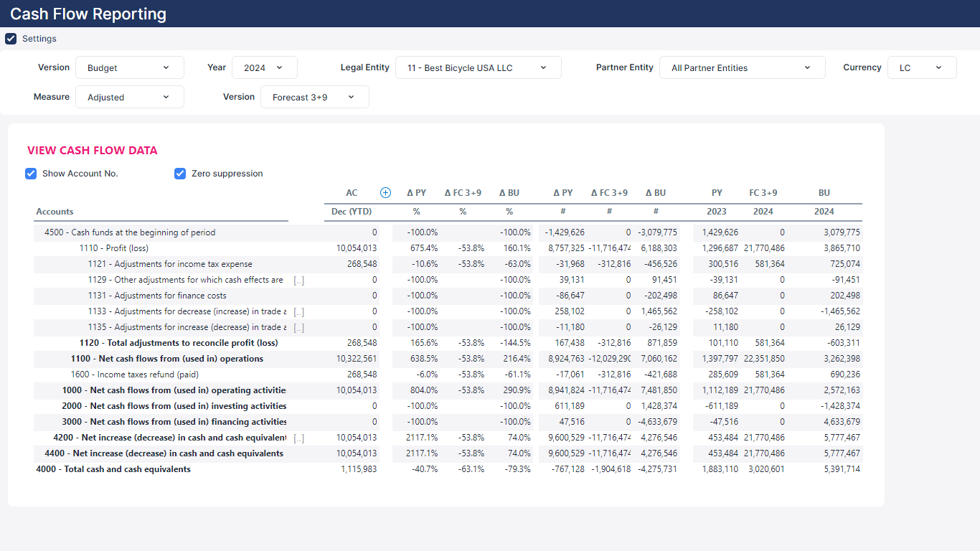Expand the Legal Entity dropdown

[x=478, y=67]
